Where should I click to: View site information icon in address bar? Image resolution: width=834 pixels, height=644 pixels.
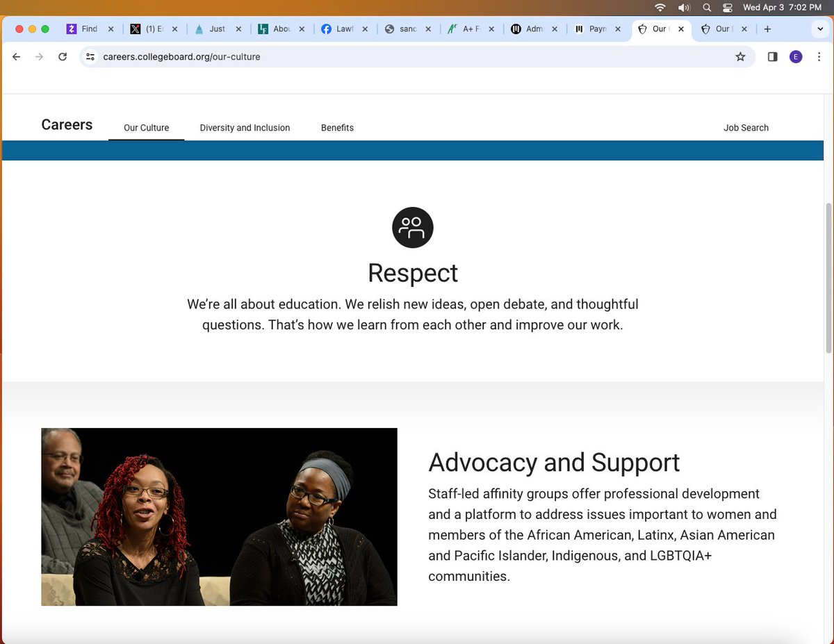(x=90, y=57)
